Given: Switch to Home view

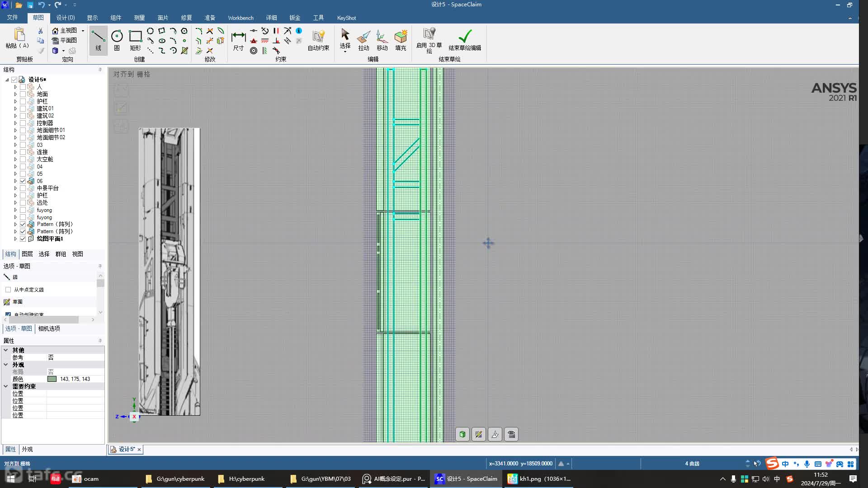Looking at the screenshot, I should (x=64, y=30).
